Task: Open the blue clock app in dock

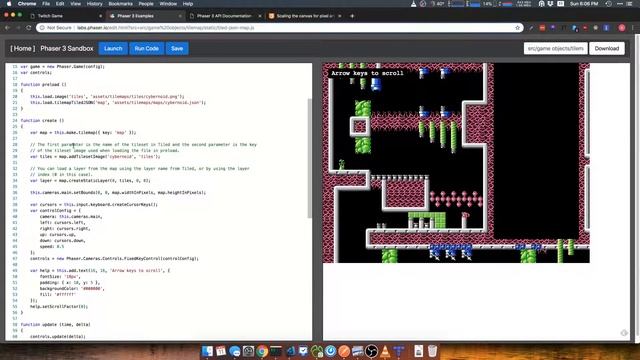Action: point(331,351)
